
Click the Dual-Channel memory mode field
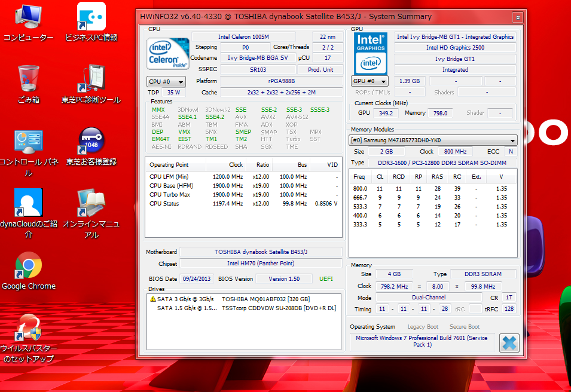429,298
